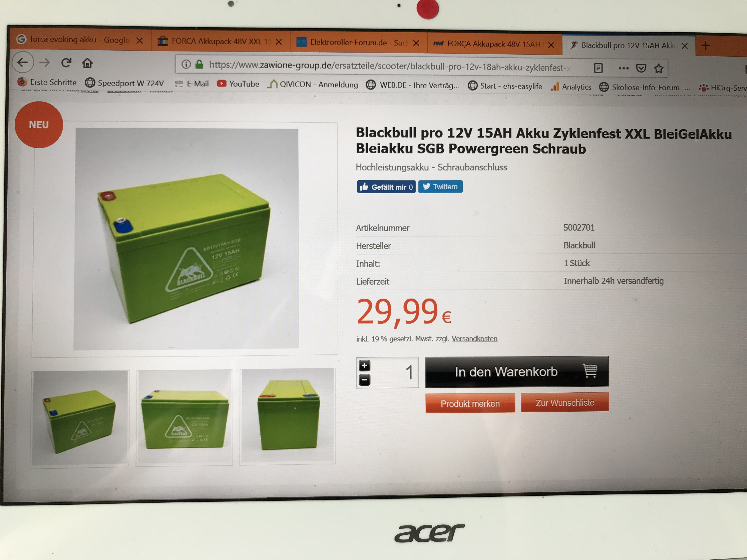
Task: Go back with the browser back arrow
Action: coord(23,62)
